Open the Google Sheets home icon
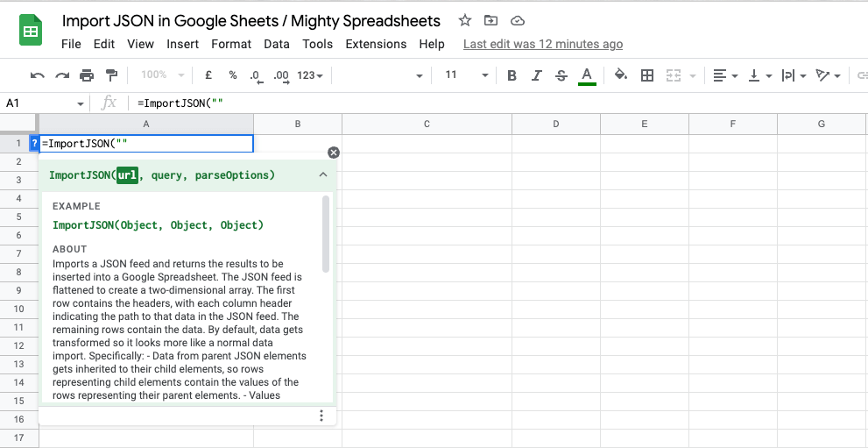The image size is (868, 448). click(x=31, y=31)
